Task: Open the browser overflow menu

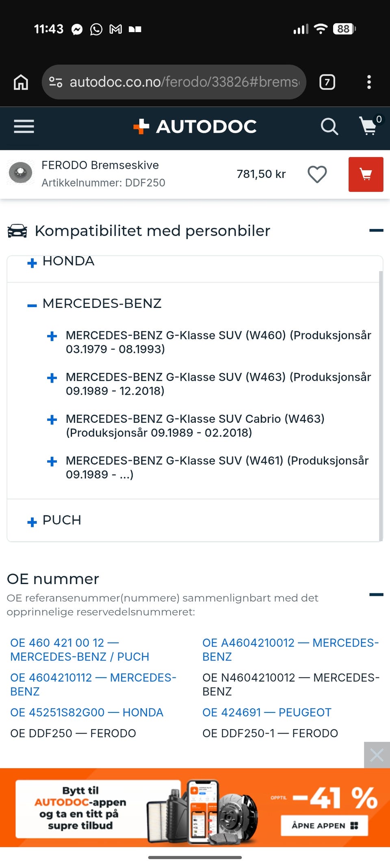Action: 369,82
